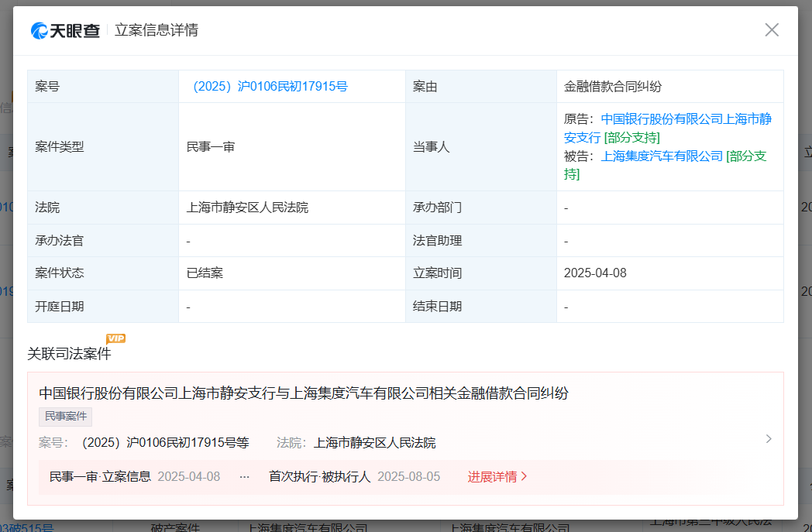
Task: Click the 立案时间 value 2025-04-08
Action: [x=594, y=273]
